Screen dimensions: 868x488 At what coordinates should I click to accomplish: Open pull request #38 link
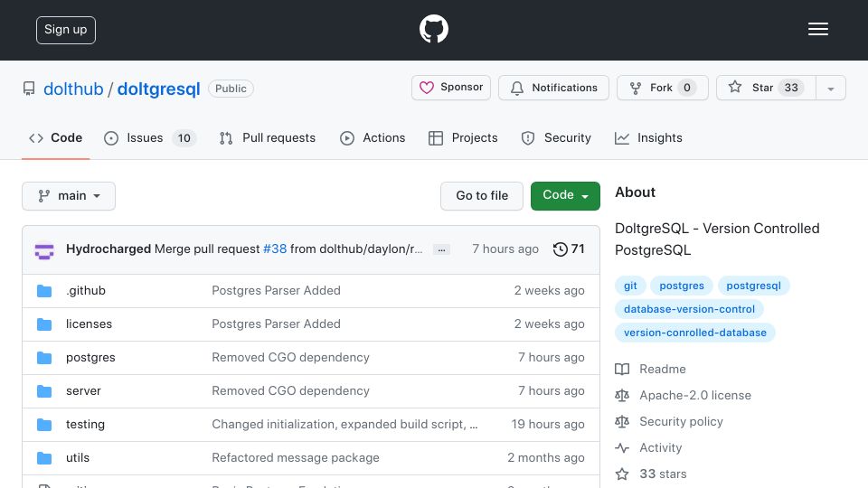(275, 249)
